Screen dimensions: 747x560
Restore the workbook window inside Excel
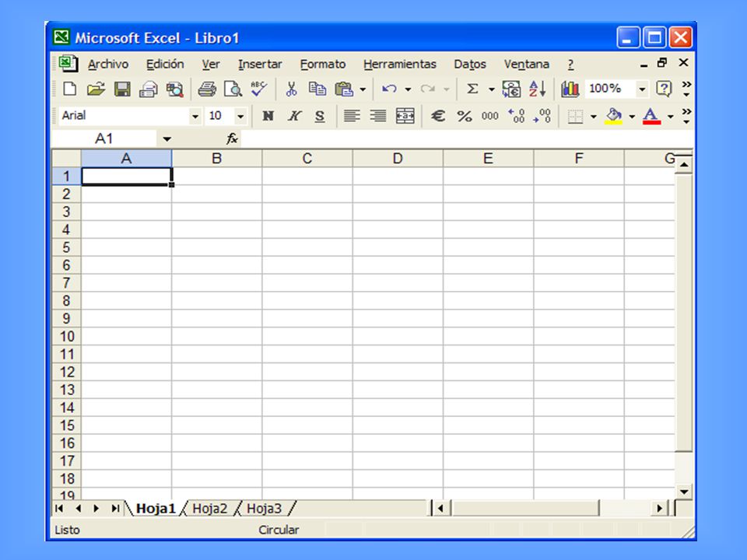(661, 63)
